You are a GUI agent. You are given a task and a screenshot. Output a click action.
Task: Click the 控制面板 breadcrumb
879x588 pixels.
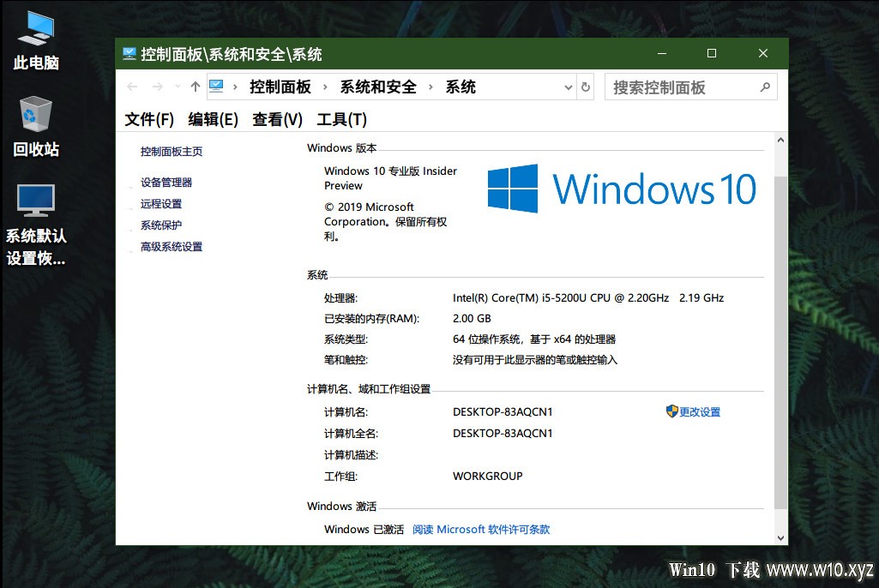tap(280, 87)
